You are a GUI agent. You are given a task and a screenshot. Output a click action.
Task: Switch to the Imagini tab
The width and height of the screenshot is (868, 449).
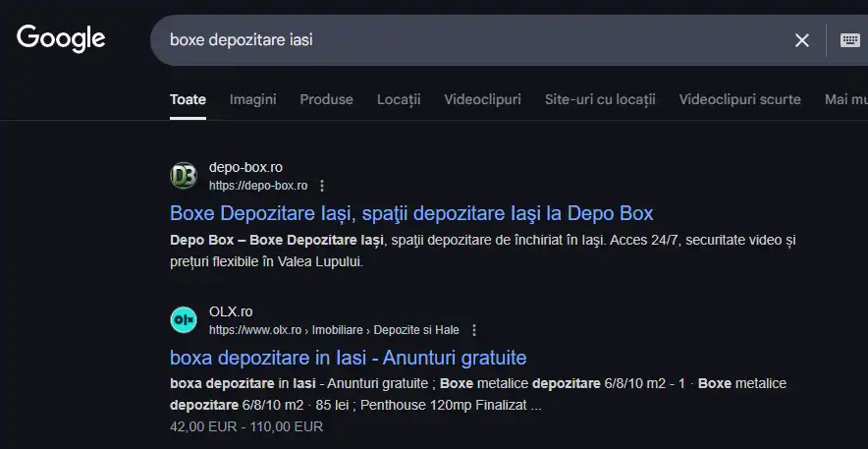pyautogui.click(x=253, y=99)
